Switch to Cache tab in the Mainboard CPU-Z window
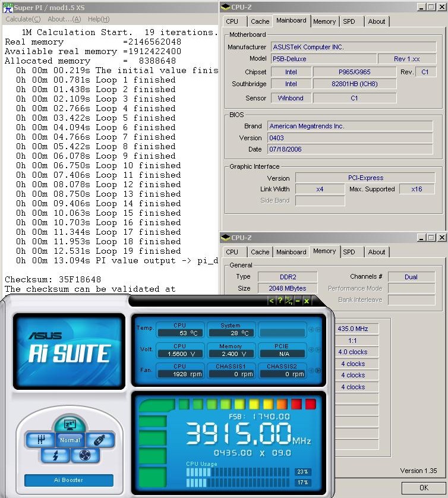The width and height of the screenshot is (448, 498). (x=260, y=21)
